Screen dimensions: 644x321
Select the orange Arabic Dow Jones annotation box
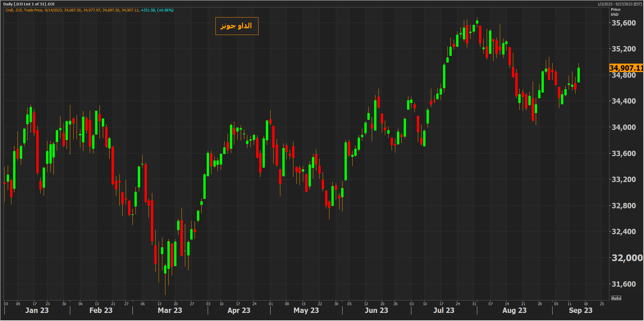[x=237, y=26]
